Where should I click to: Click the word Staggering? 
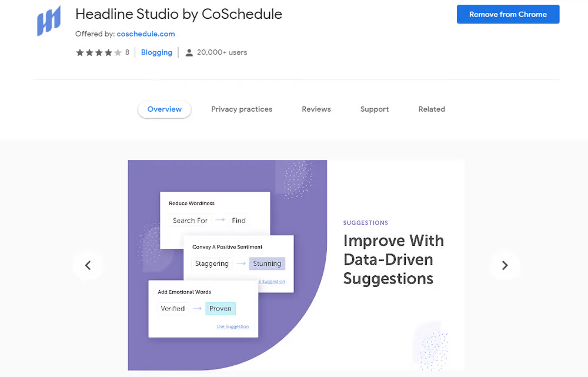[212, 263]
